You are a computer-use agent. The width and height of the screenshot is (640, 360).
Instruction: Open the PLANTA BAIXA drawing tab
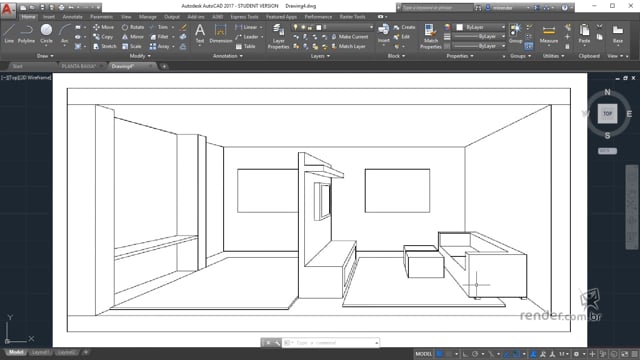coord(79,66)
